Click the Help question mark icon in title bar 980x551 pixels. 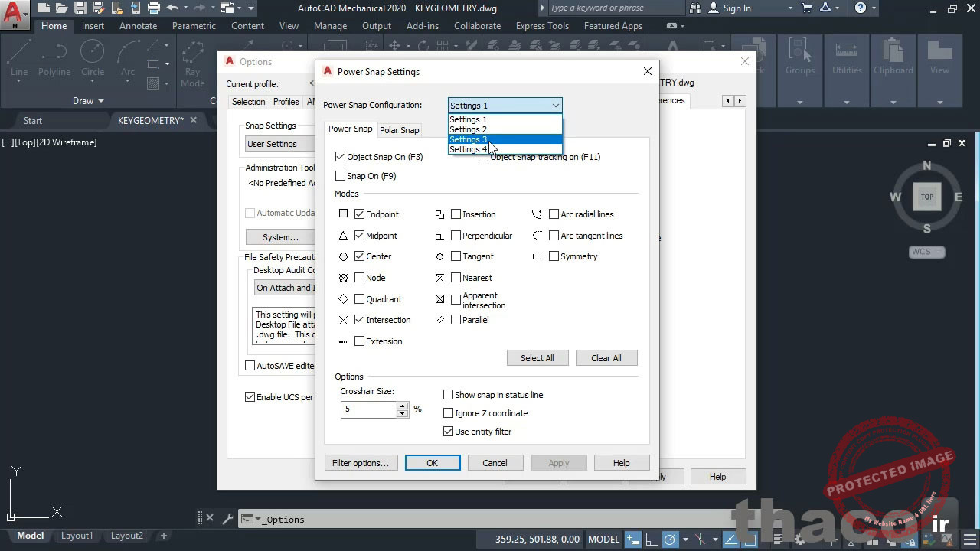(x=861, y=8)
